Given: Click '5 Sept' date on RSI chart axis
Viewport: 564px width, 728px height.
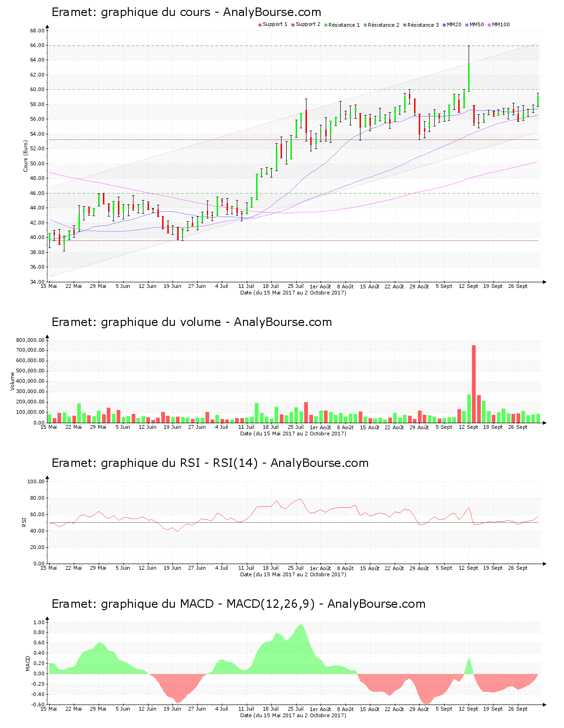Looking at the screenshot, I should tap(444, 568).
